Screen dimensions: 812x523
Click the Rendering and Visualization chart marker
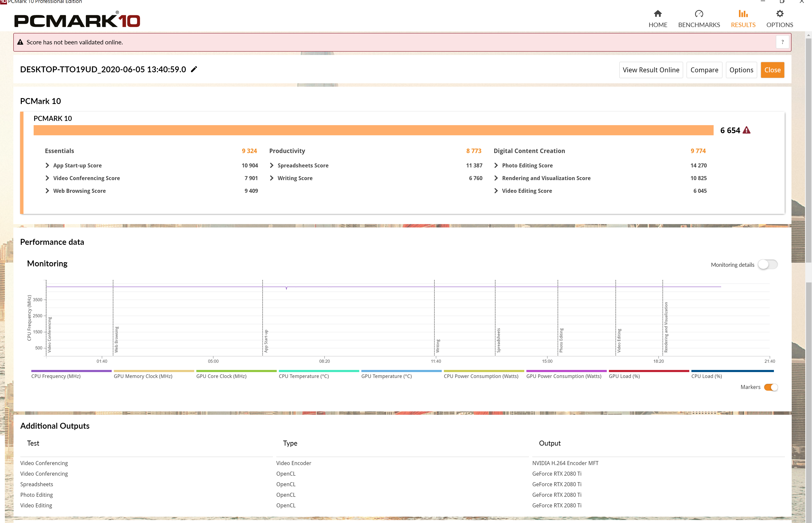point(666,327)
